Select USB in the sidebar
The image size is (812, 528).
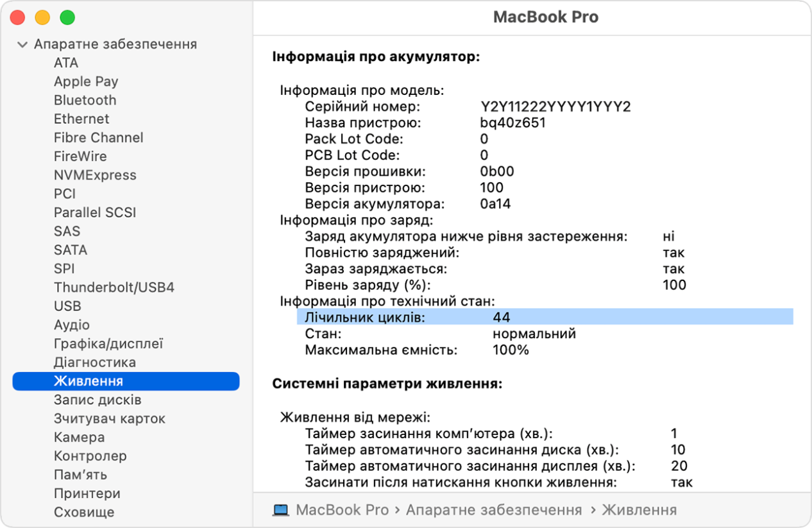[x=67, y=306]
